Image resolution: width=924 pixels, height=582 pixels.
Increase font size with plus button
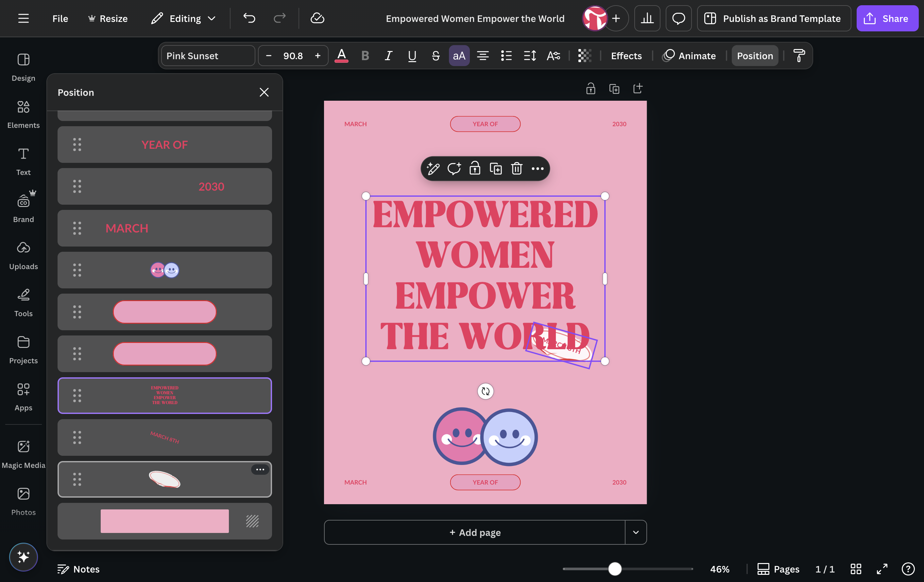pyautogui.click(x=318, y=56)
